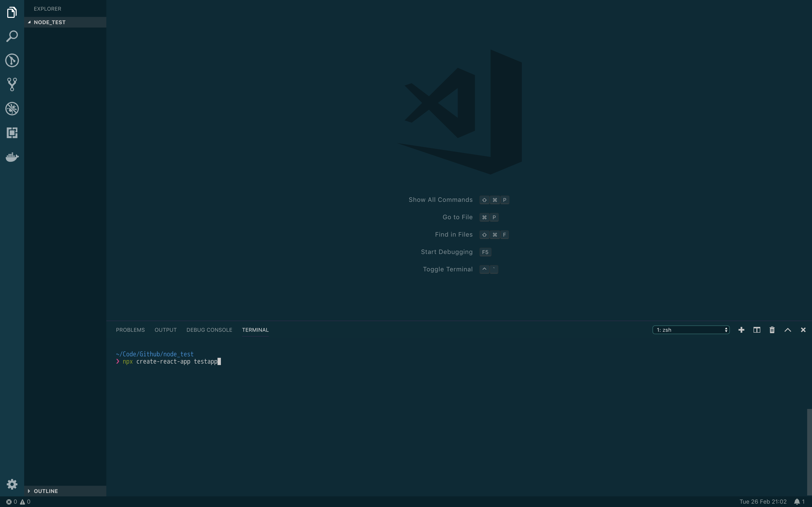Create a new terminal with plus icon
The height and width of the screenshot is (507, 812).
(x=741, y=330)
